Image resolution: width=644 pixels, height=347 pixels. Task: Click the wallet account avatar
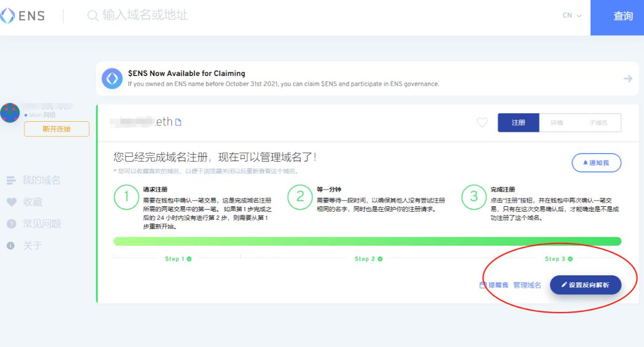coord(10,113)
